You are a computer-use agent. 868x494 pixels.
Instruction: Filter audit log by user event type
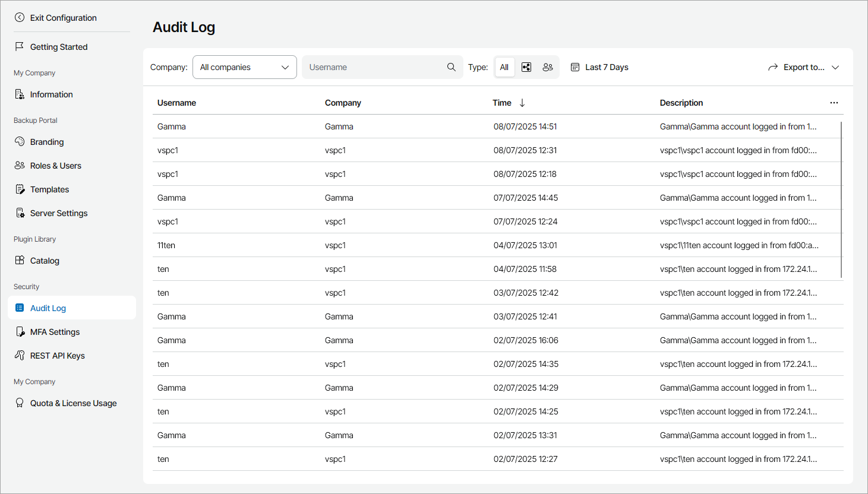coord(548,66)
